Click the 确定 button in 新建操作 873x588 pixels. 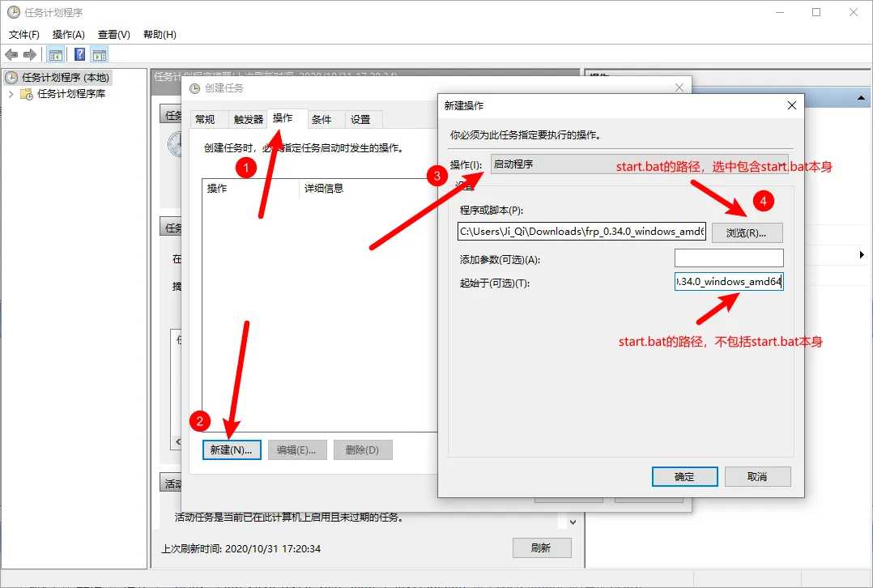click(x=684, y=476)
